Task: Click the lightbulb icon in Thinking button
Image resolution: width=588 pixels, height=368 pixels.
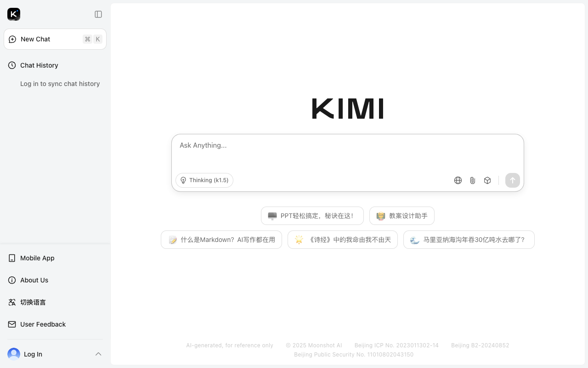Action: (183, 180)
